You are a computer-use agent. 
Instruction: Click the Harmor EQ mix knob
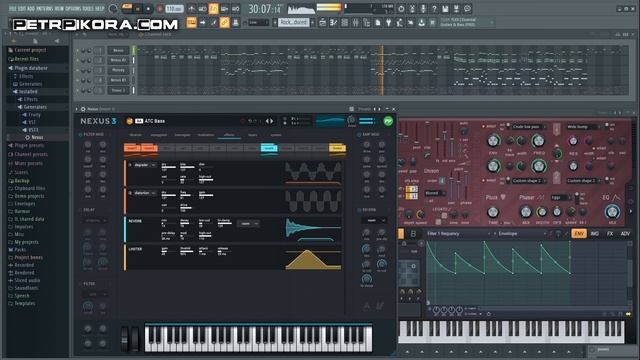point(611,211)
